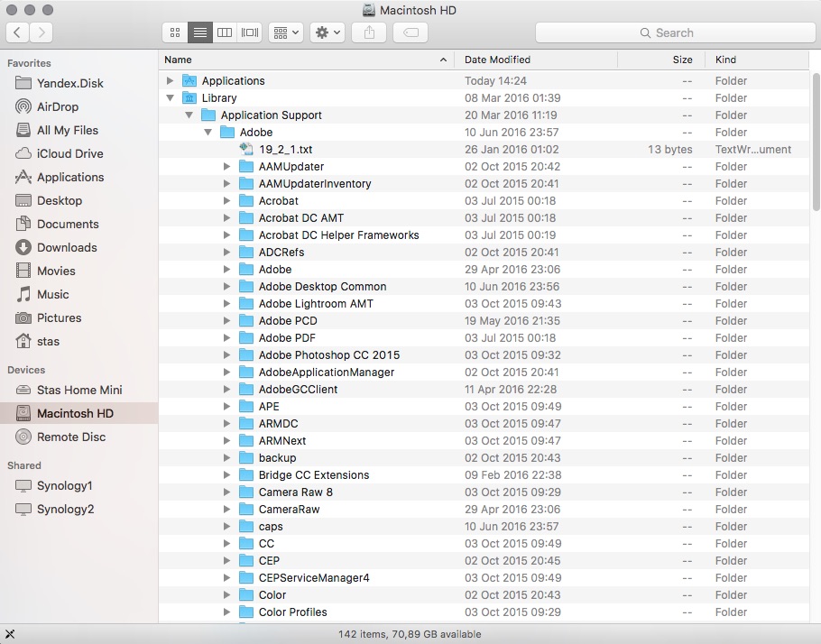Screen dimensions: 821x644
Task: Select the backup folder
Action: coord(484,458)
